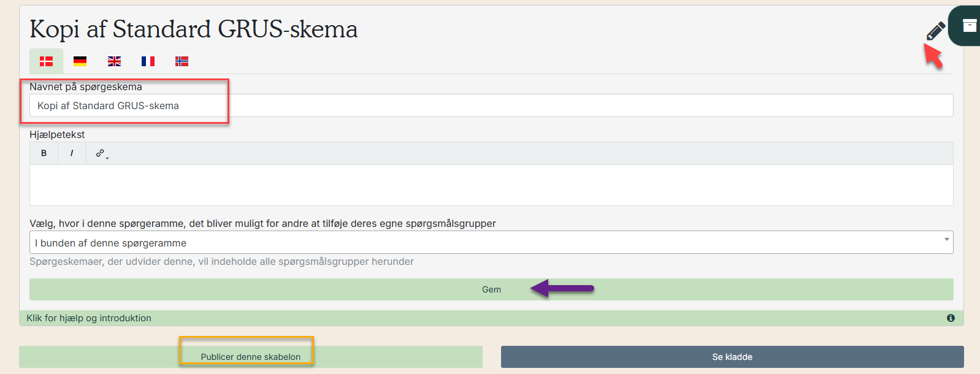Click the 'Kopi af Standard GRUS-skema' heading
The height and width of the screenshot is (374, 980).
[x=194, y=29]
